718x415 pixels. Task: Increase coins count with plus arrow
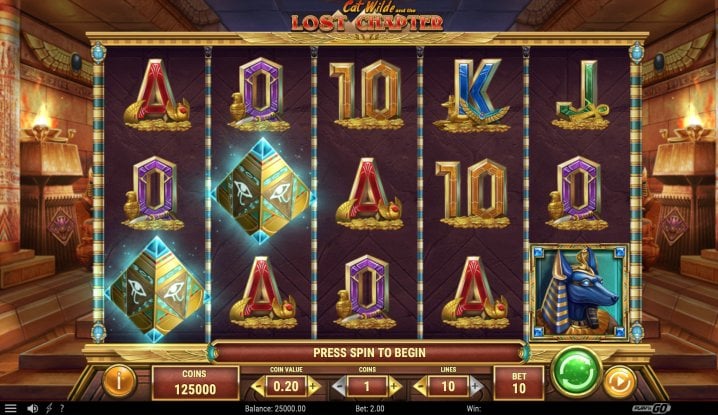(394, 387)
